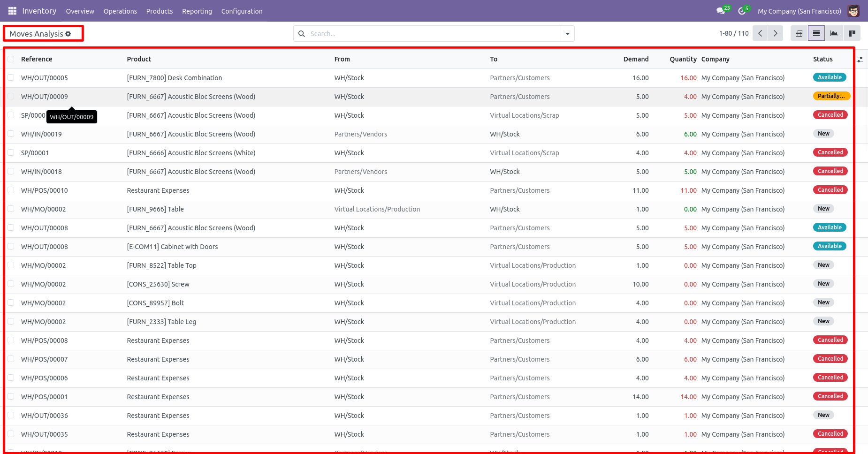Open the Configuration menu

tap(242, 11)
